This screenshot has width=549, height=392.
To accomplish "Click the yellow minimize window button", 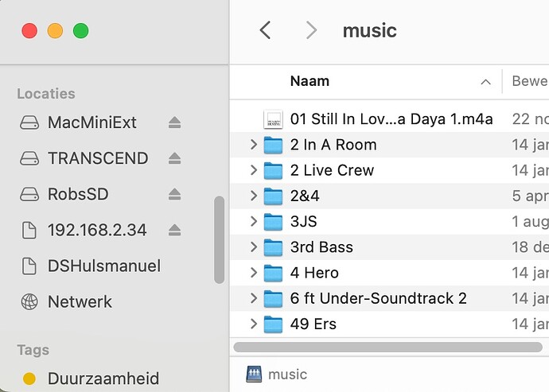I will pos(55,31).
